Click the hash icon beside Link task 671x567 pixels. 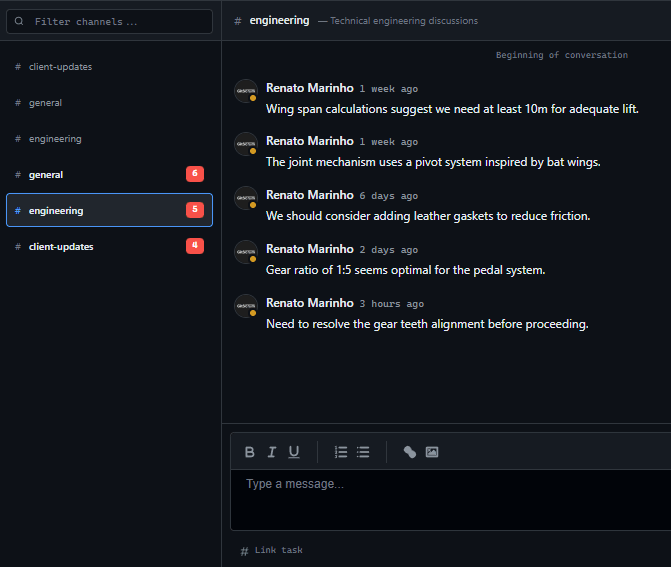pyautogui.click(x=244, y=551)
